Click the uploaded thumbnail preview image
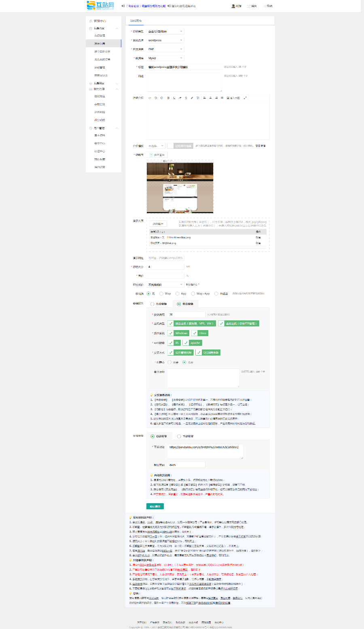 coord(180,187)
